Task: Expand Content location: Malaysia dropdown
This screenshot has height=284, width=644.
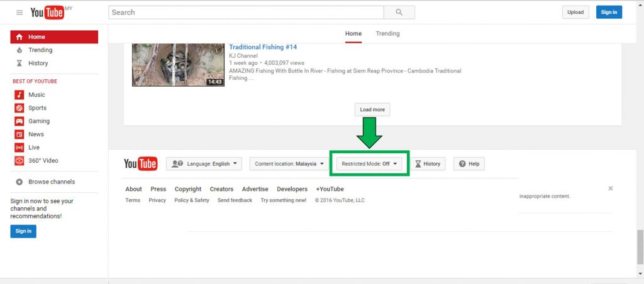Action: coord(289,164)
